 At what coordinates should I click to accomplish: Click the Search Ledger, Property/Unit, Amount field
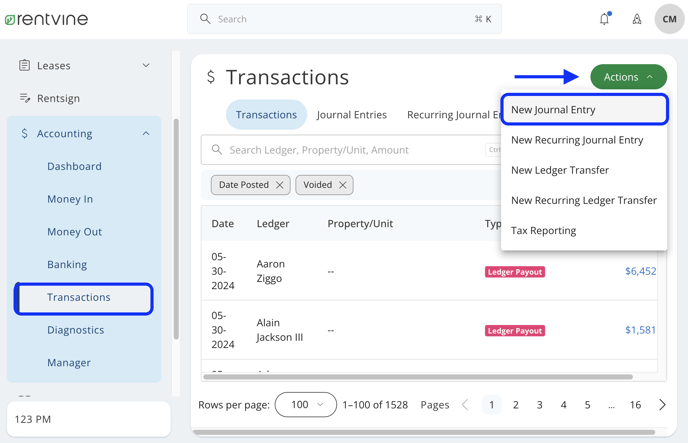(350, 150)
